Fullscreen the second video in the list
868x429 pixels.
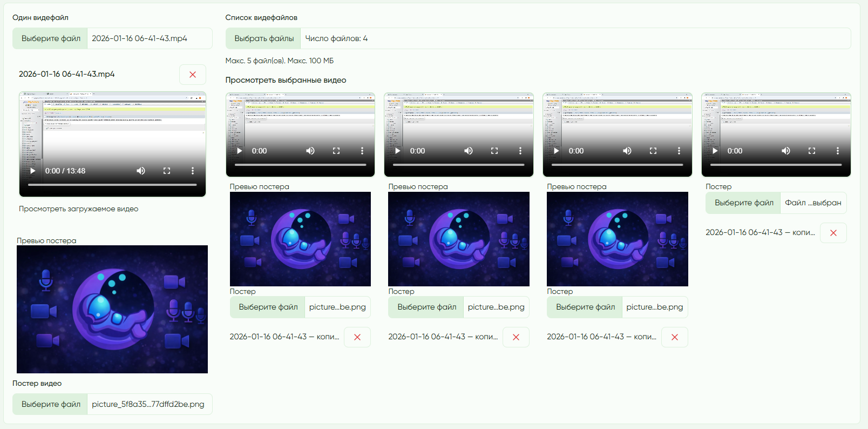tap(494, 151)
